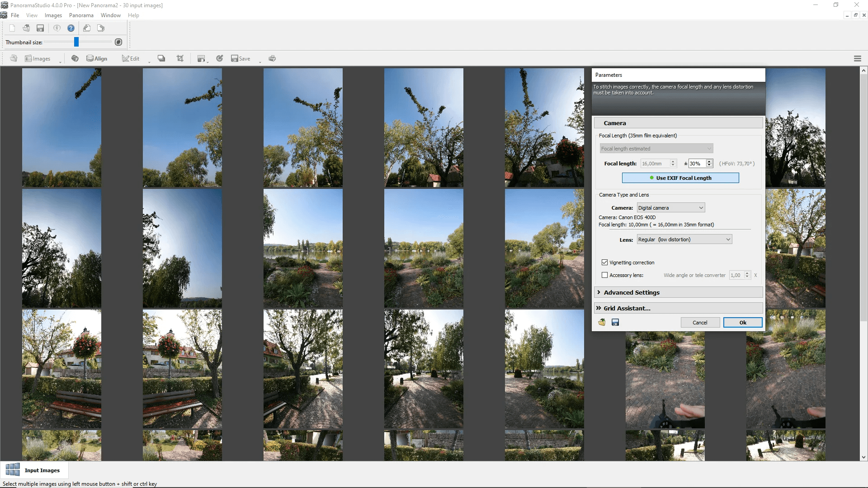This screenshot has height=488, width=868.
Task: Switch to the Input Images tab
Action: point(34,470)
